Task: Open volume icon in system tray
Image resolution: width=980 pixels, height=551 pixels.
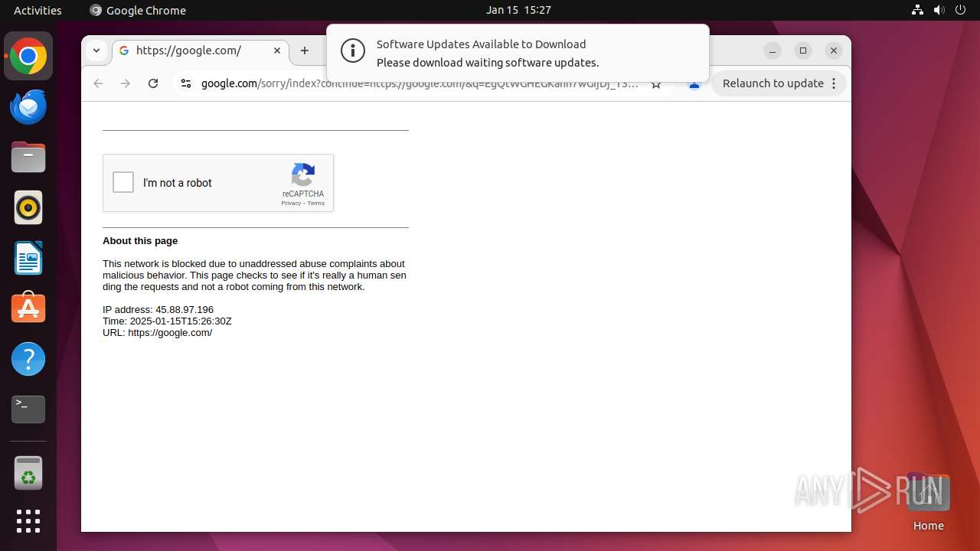Action: click(x=939, y=10)
